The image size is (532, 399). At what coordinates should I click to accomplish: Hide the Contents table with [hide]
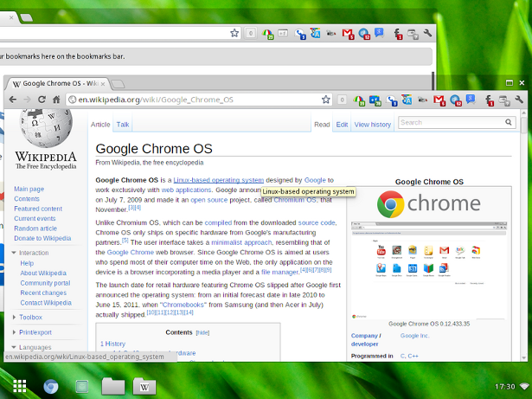click(202, 332)
